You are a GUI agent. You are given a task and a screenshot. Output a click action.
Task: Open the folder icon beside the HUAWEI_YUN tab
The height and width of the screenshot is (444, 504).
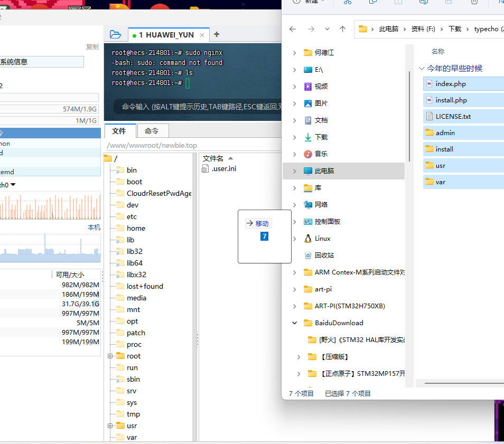pyautogui.click(x=115, y=34)
